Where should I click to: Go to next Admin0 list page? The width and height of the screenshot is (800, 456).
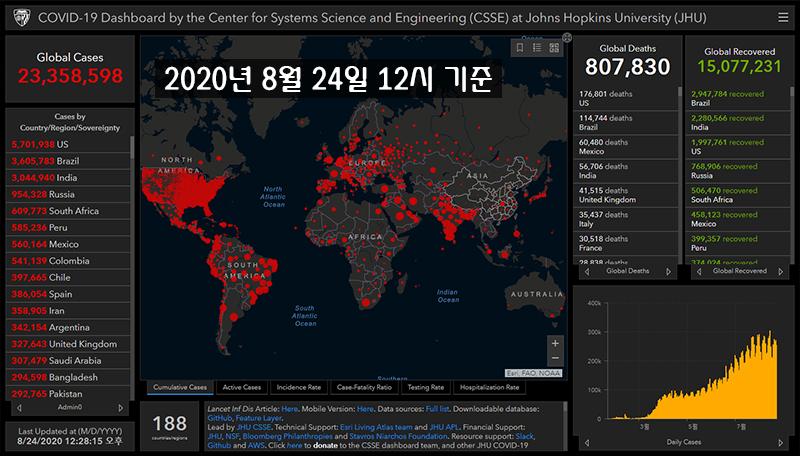[121, 408]
